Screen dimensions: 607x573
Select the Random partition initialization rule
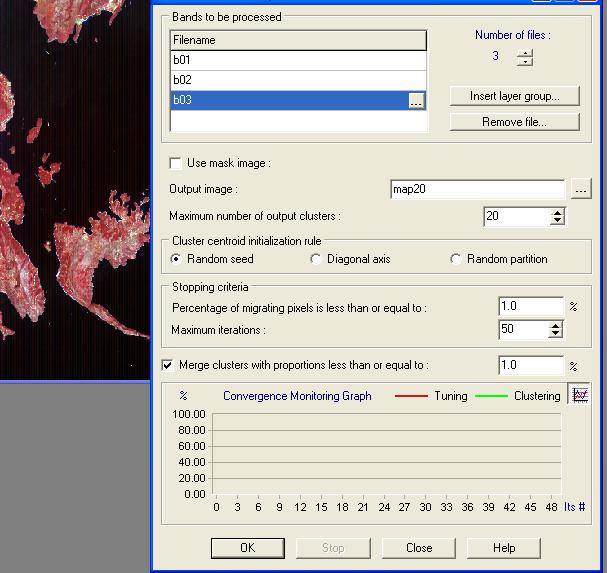[456, 259]
